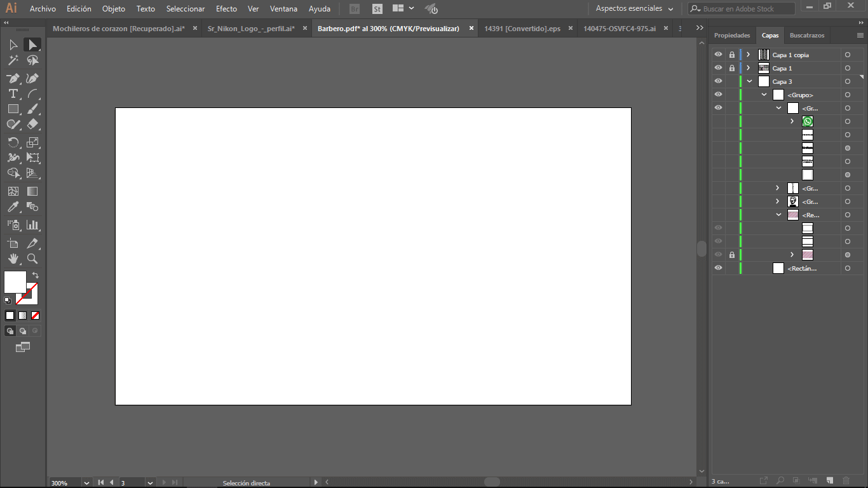The height and width of the screenshot is (488, 868).
Task: Open the Adobe Stock (St) shortcut
Action: [377, 9]
